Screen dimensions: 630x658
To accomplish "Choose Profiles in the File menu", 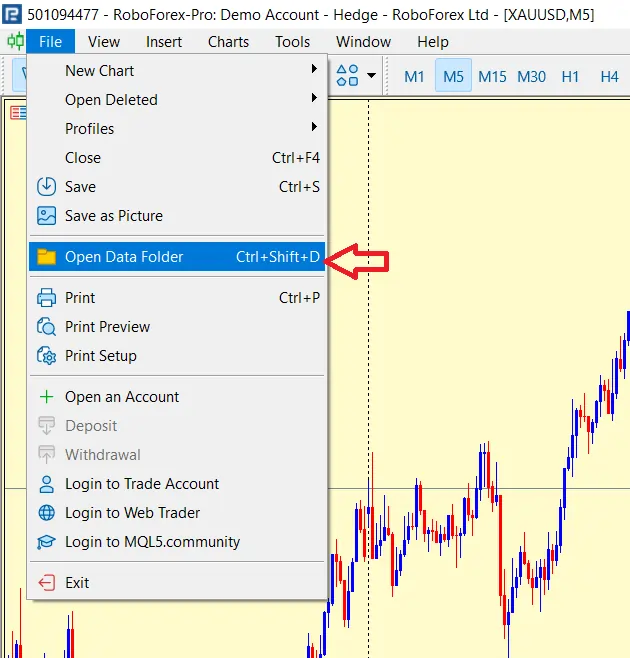I will tap(177, 128).
